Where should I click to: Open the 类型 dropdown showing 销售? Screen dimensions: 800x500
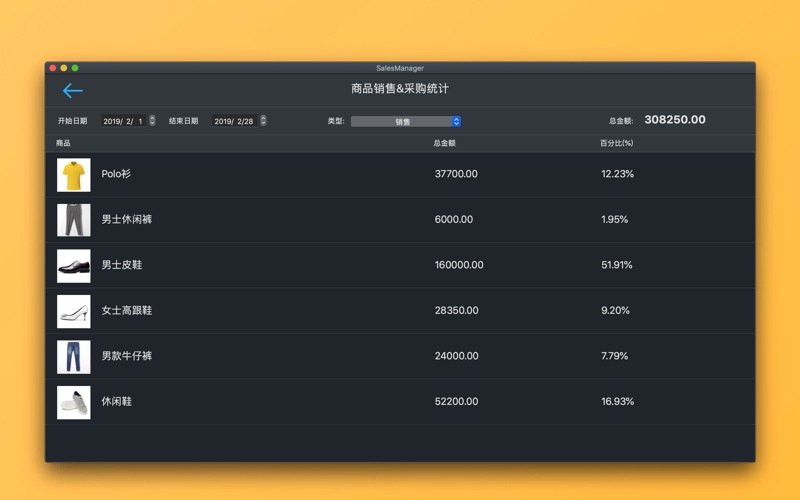tap(406, 121)
